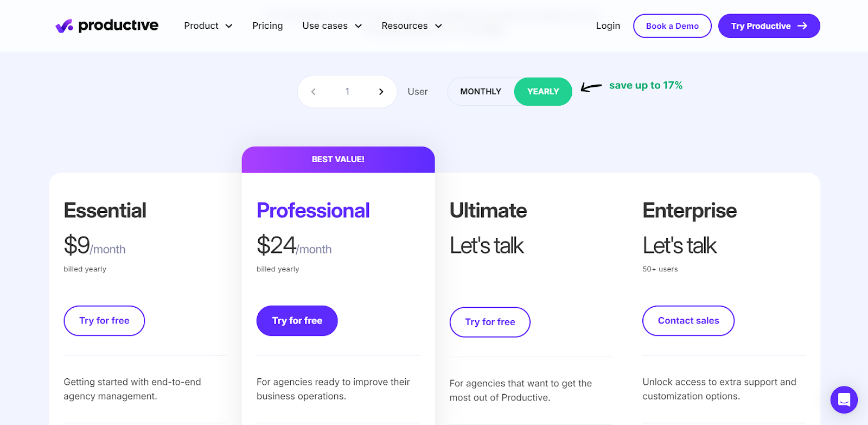
Task: Switch billing to MONTHLY
Action: pos(480,91)
